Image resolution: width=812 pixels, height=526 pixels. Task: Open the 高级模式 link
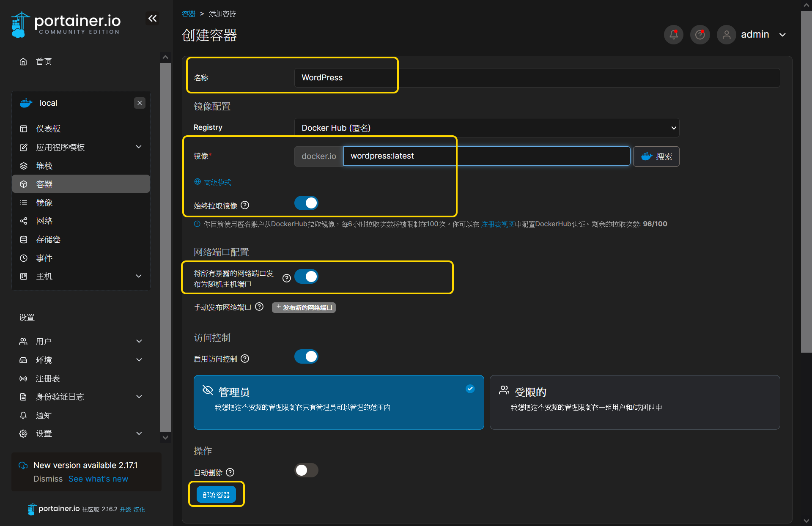tap(217, 182)
